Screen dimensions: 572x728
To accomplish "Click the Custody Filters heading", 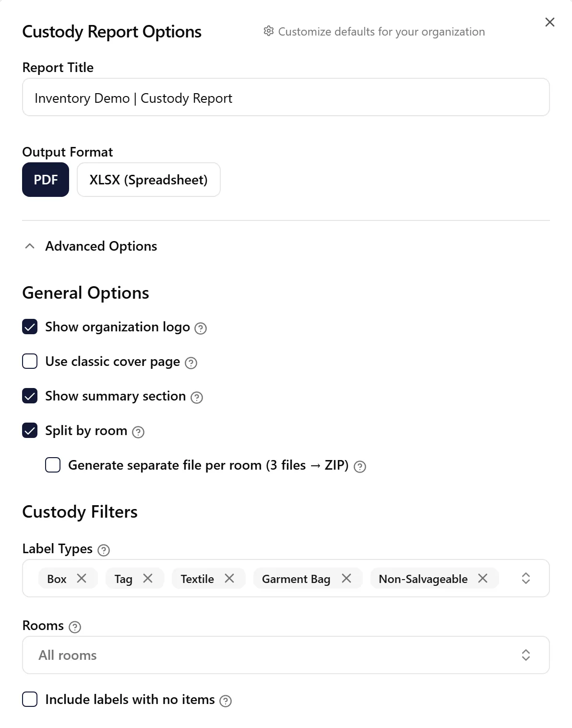I will 80,512.
